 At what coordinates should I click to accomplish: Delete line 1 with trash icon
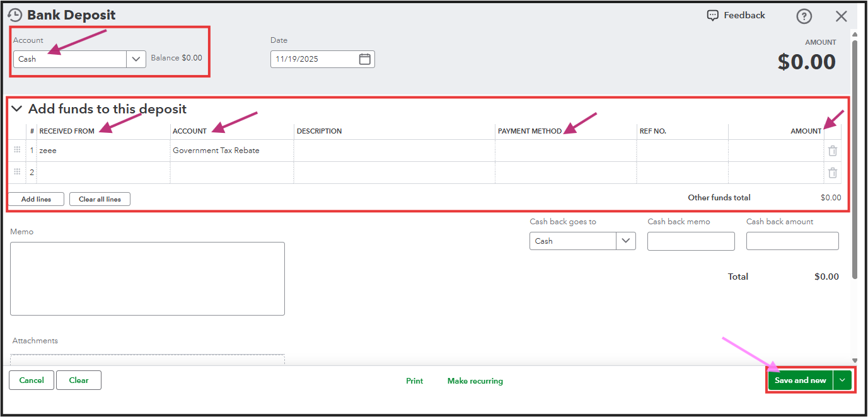[x=833, y=151]
